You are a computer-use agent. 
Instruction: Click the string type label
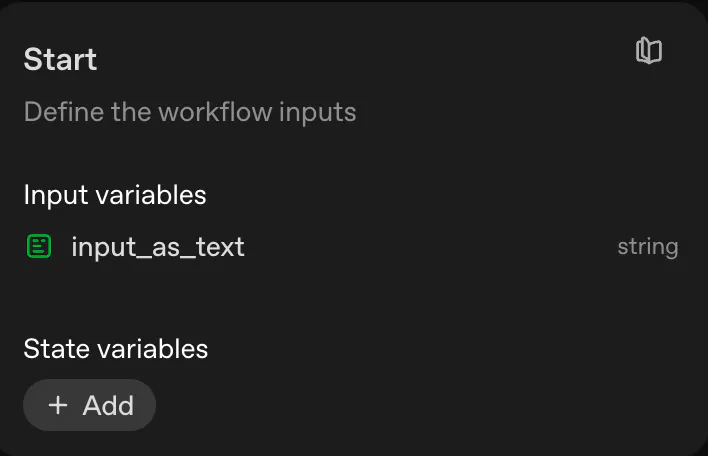click(x=647, y=247)
